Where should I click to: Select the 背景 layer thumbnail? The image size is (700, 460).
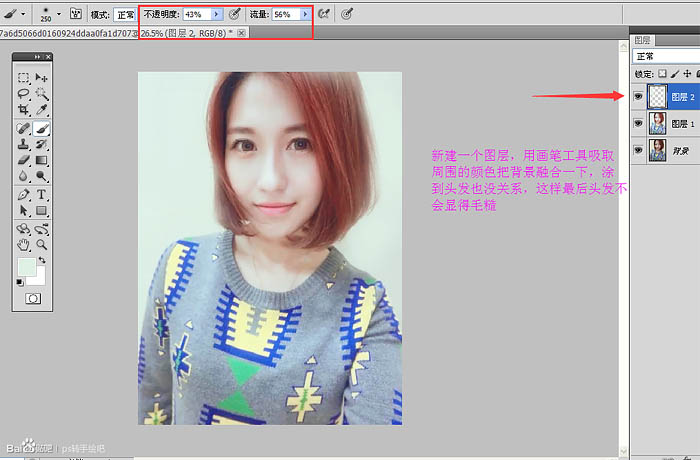tap(658, 151)
